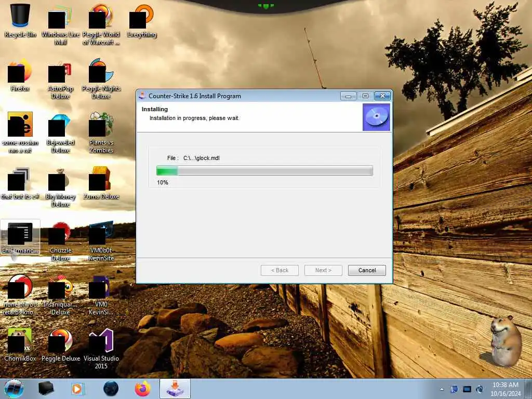Viewport: 532px width, 399px height.
Task: Select the Everything search desktop icon
Action: (x=141, y=20)
